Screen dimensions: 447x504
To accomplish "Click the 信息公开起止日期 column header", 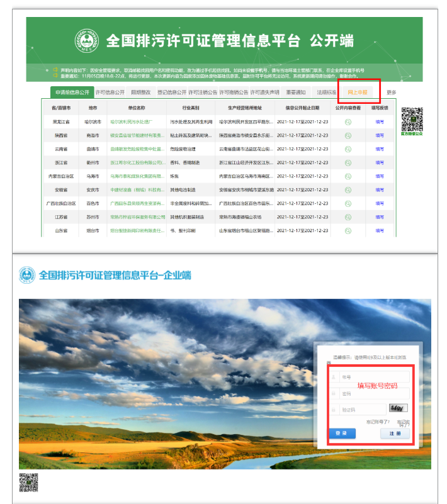I will tap(303, 108).
